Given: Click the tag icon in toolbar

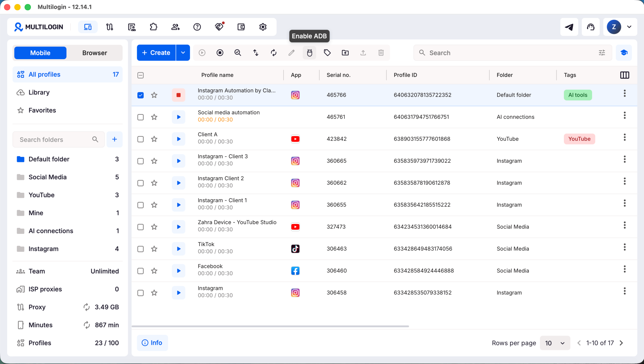Looking at the screenshot, I should click(x=327, y=53).
